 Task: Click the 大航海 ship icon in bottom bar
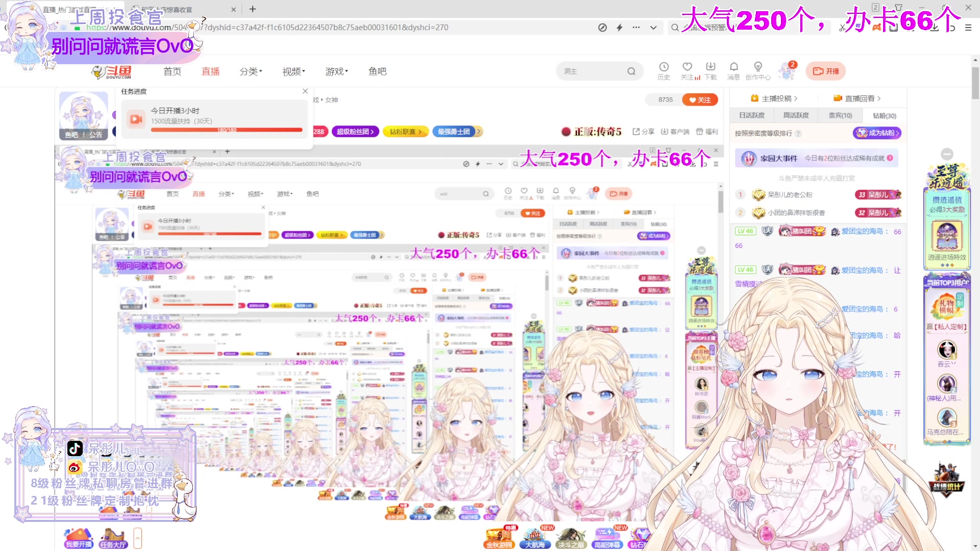coord(535,537)
